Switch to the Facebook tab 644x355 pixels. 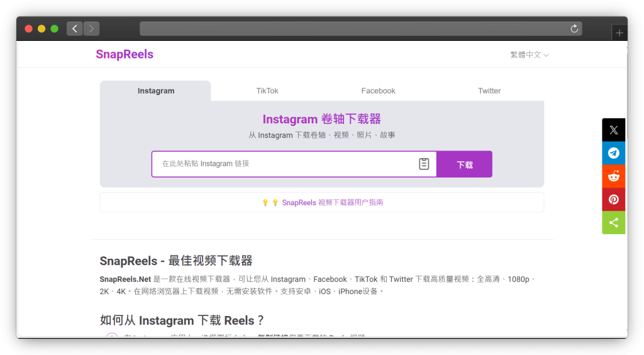click(x=378, y=91)
